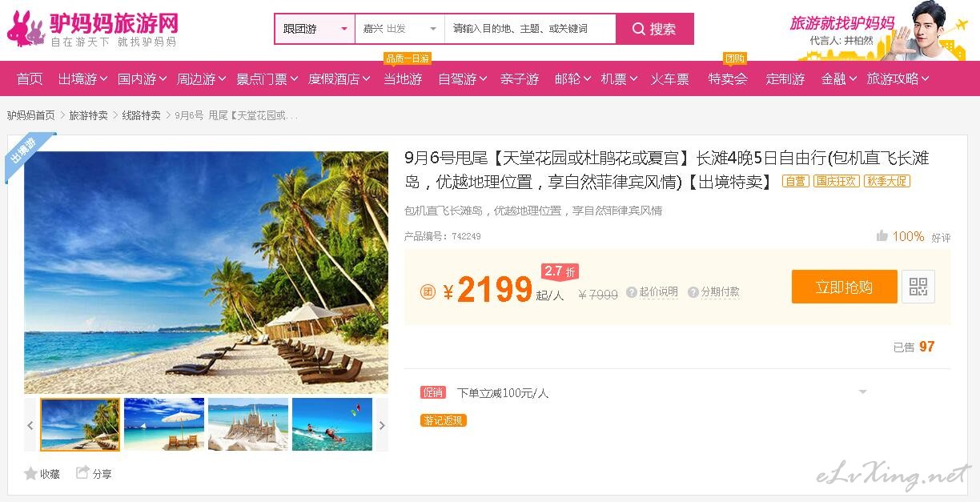Screen dimensions: 980x502
Task: Click the destination keyword search field
Action: click(x=530, y=29)
